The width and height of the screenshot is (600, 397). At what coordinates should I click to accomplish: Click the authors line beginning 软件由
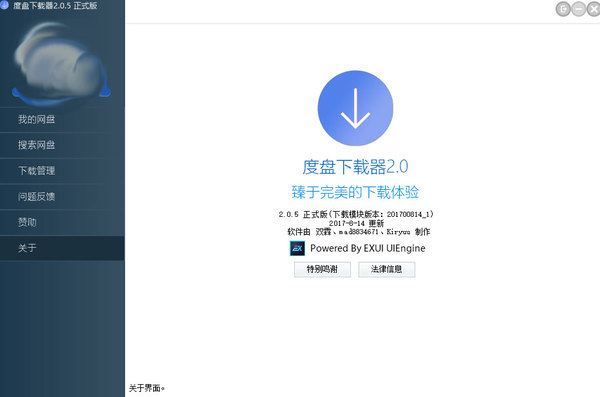359,232
